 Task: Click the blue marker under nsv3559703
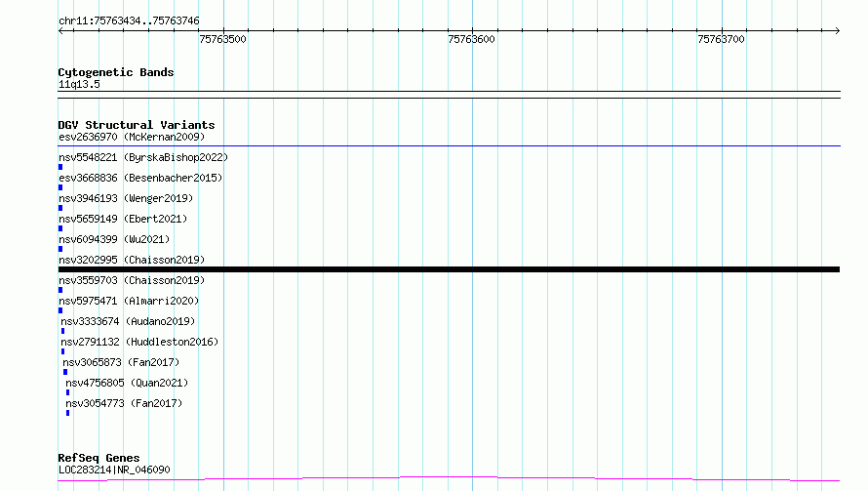click(60, 290)
